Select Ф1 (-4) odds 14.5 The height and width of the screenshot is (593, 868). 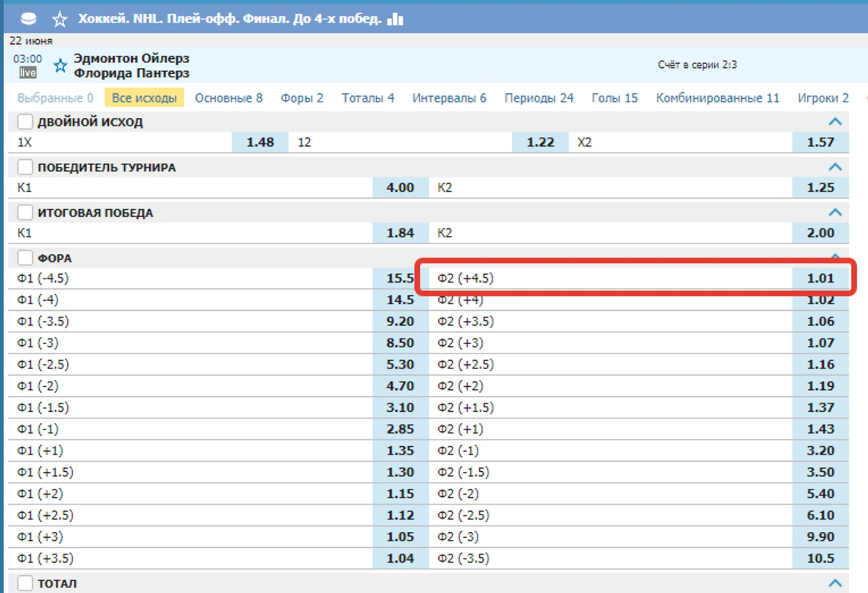click(x=400, y=300)
